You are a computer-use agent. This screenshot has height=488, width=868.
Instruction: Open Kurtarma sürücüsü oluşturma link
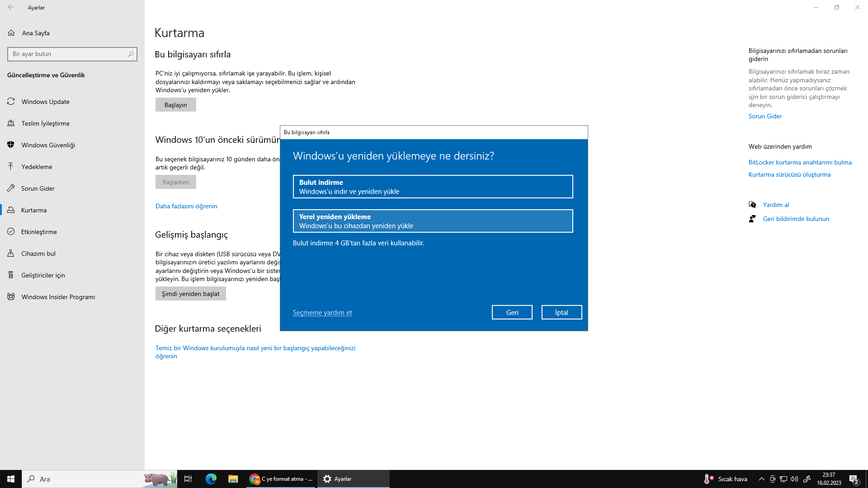789,174
